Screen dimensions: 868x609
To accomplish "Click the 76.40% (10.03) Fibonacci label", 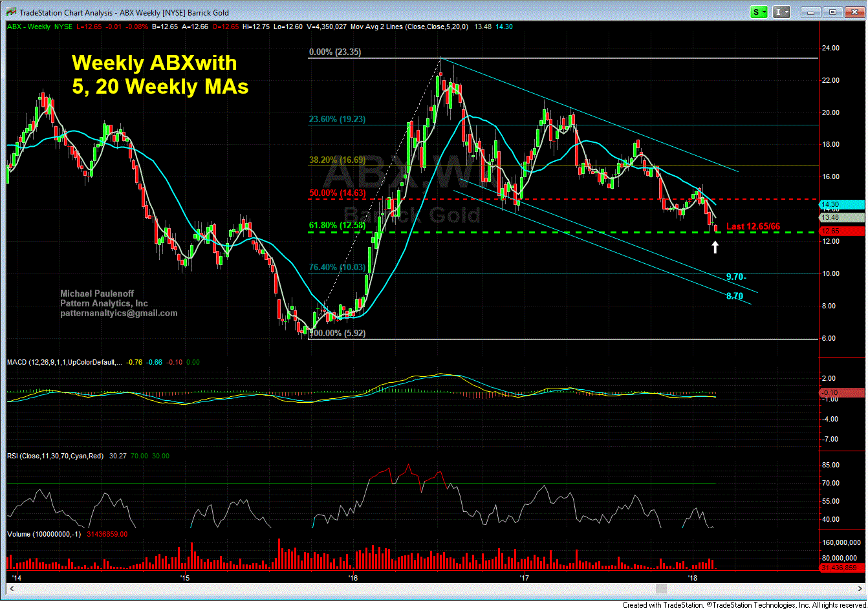I will pos(337,267).
